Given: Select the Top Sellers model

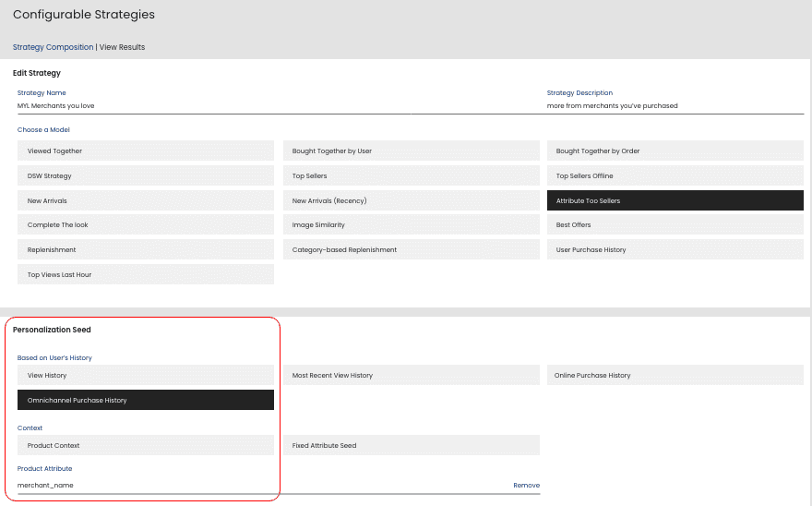Looking at the screenshot, I should coord(411,175).
